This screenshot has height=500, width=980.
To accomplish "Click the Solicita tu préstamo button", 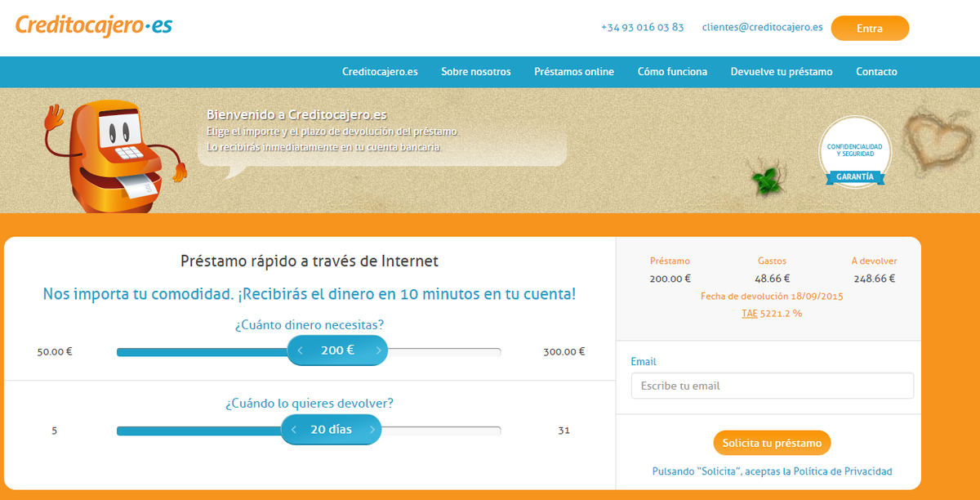I will pos(772,443).
